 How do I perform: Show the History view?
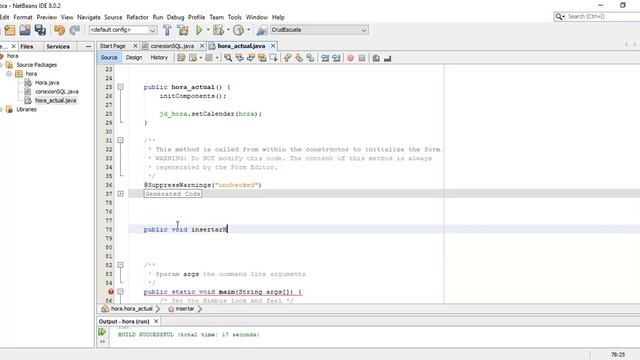pos(159,58)
